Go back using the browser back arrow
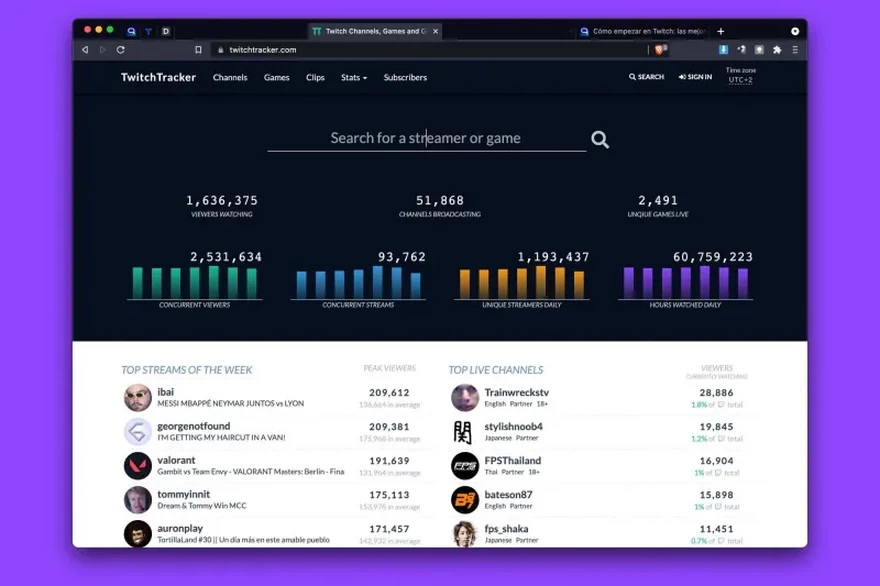 pos(85,50)
